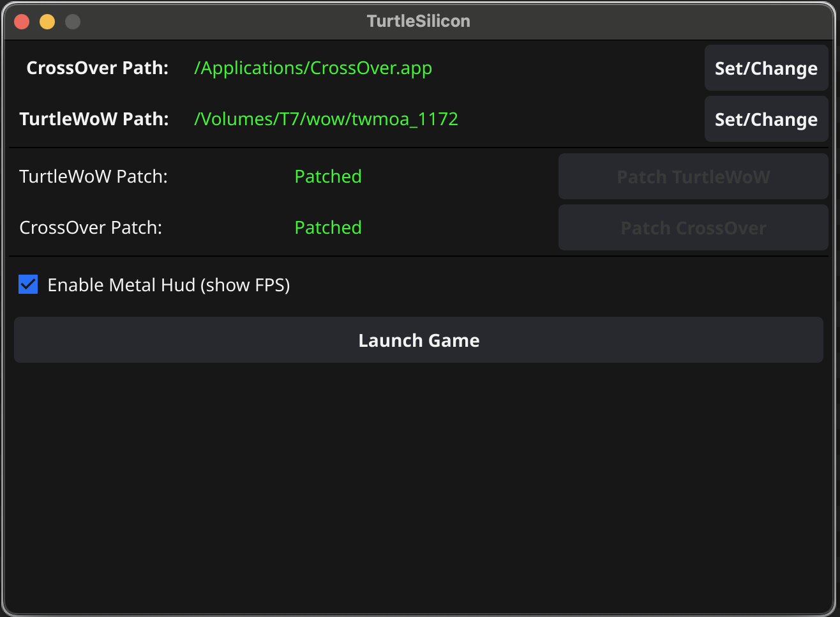This screenshot has height=617, width=840.
Task: Click Set/Change for CrossOver Path
Action: click(x=766, y=68)
